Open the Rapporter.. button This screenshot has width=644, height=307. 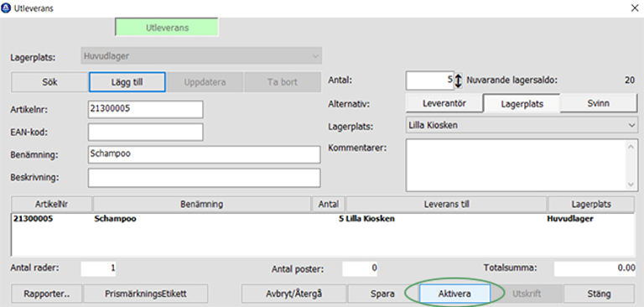pos(46,294)
